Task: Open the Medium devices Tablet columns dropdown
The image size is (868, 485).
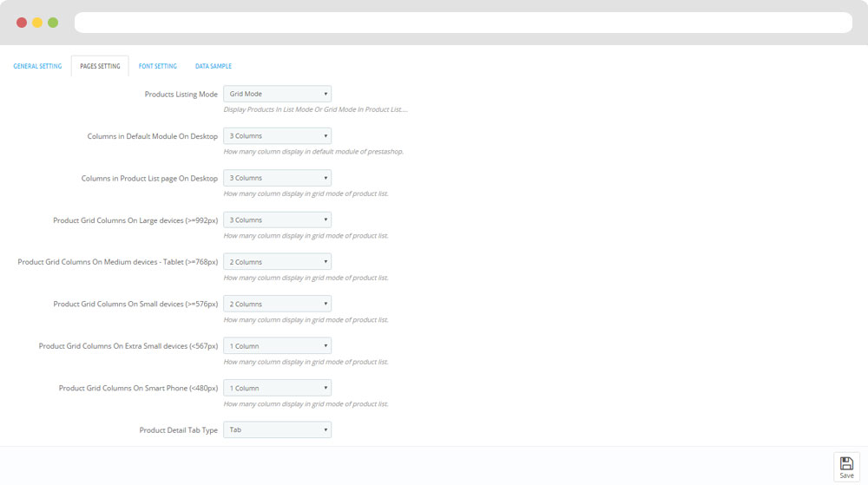Action: point(277,262)
